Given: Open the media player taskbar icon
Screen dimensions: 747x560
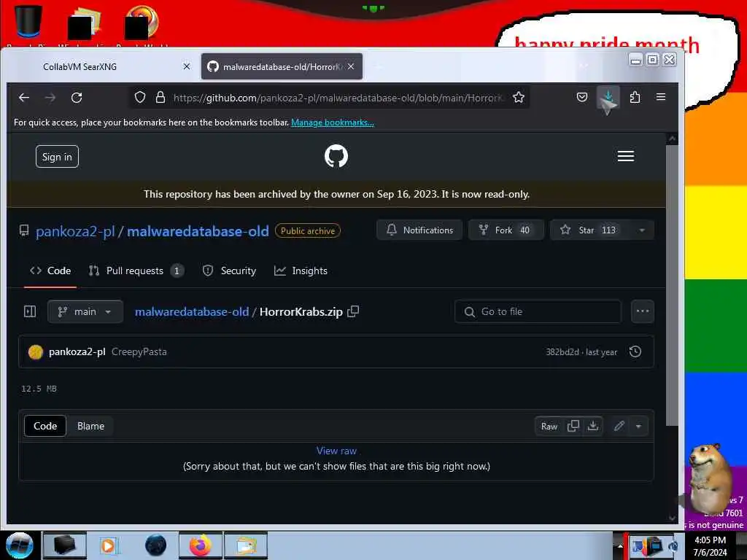Looking at the screenshot, I should (x=109, y=545).
